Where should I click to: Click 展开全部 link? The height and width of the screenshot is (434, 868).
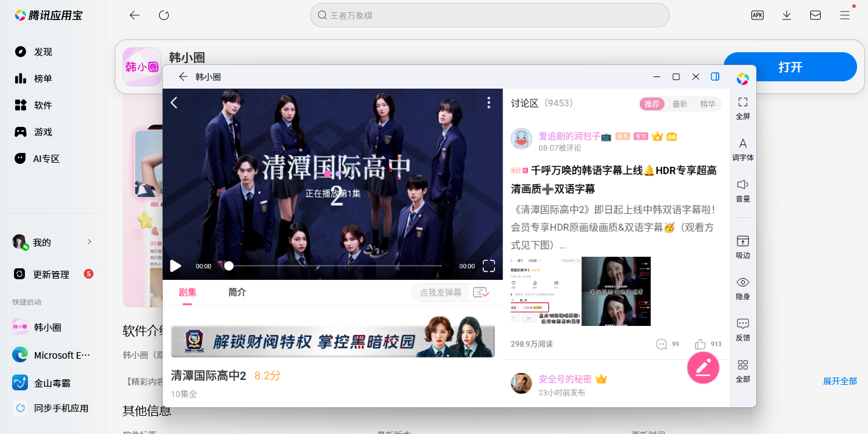(x=840, y=381)
